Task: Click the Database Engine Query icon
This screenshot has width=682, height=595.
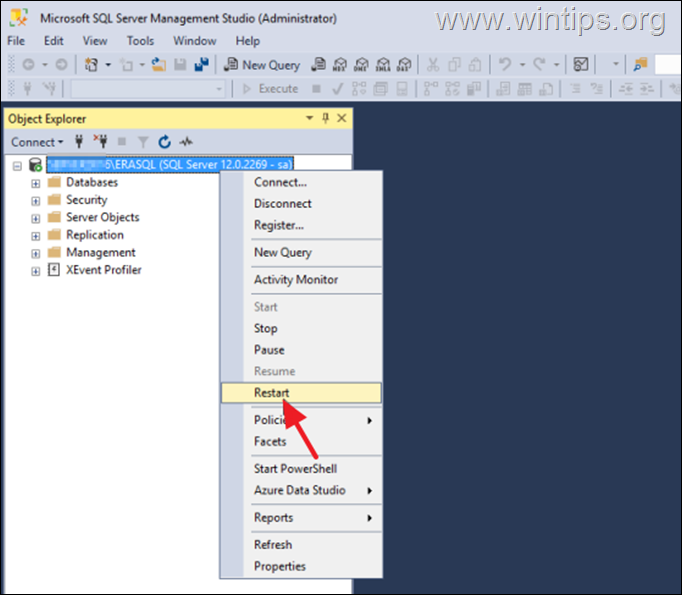Action: (318, 65)
